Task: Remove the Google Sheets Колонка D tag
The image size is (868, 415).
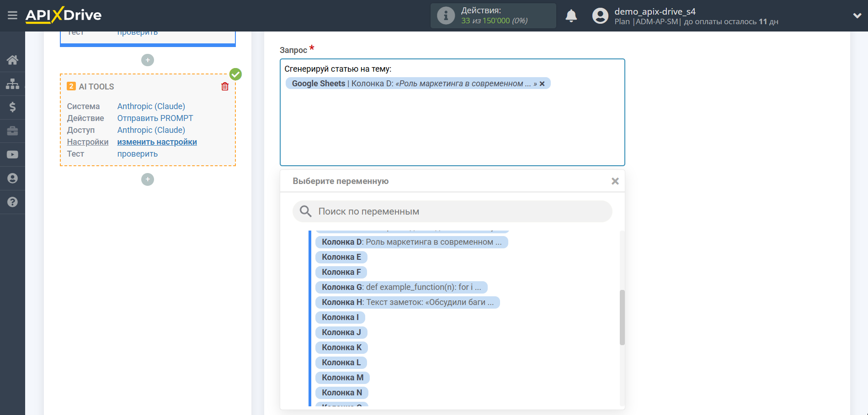Action: point(542,84)
